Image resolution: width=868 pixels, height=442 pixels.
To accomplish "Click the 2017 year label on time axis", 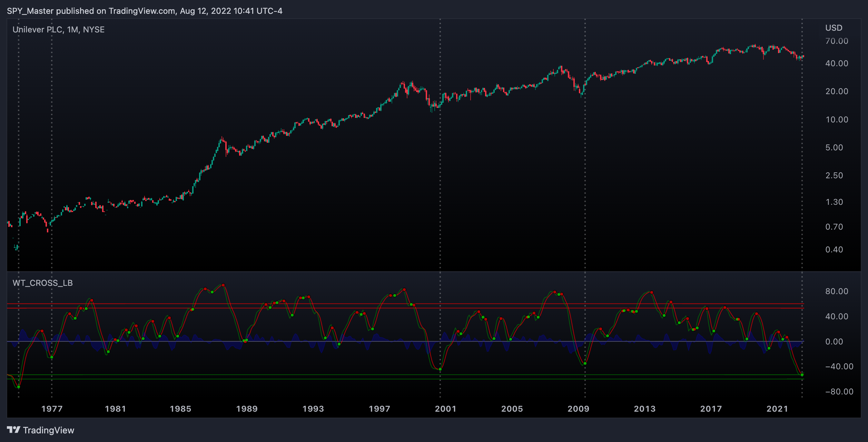I will (711, 409).
